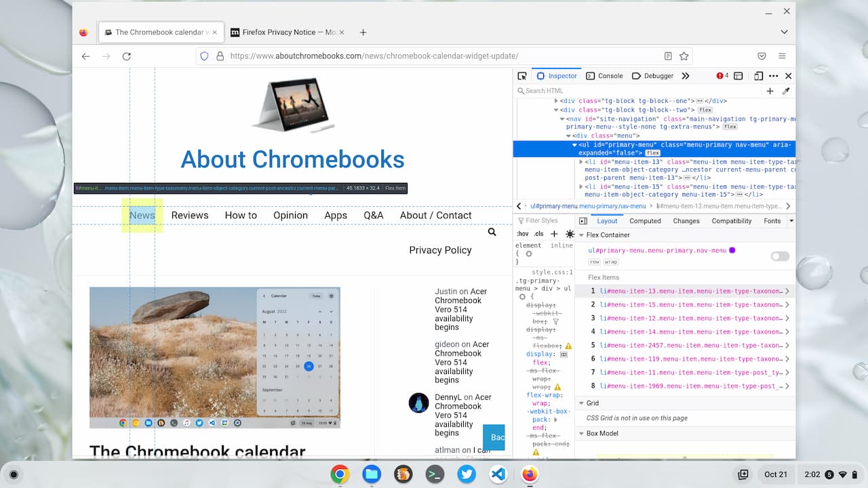Open the About / Contact link
The width and height of the screenshot is (868, 488).
point(435,216)
